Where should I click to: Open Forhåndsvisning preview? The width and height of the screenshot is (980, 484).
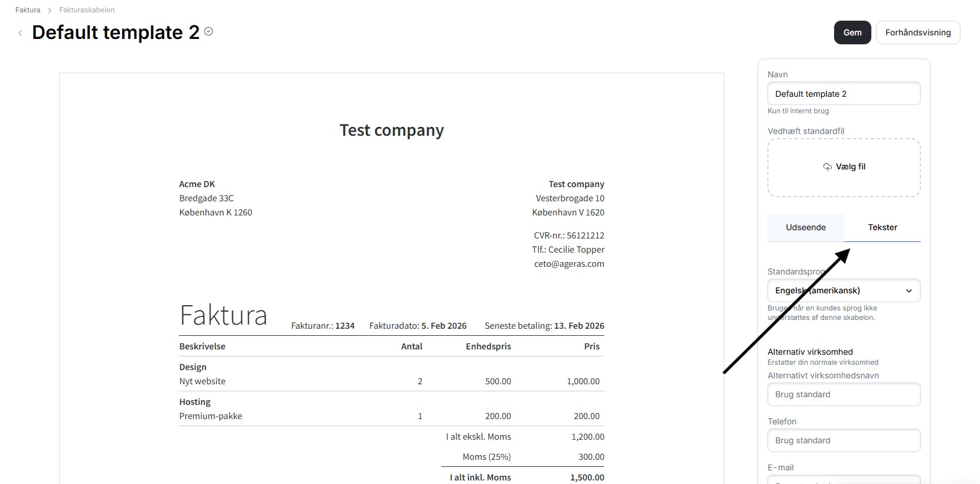click(x=918, y=32)
